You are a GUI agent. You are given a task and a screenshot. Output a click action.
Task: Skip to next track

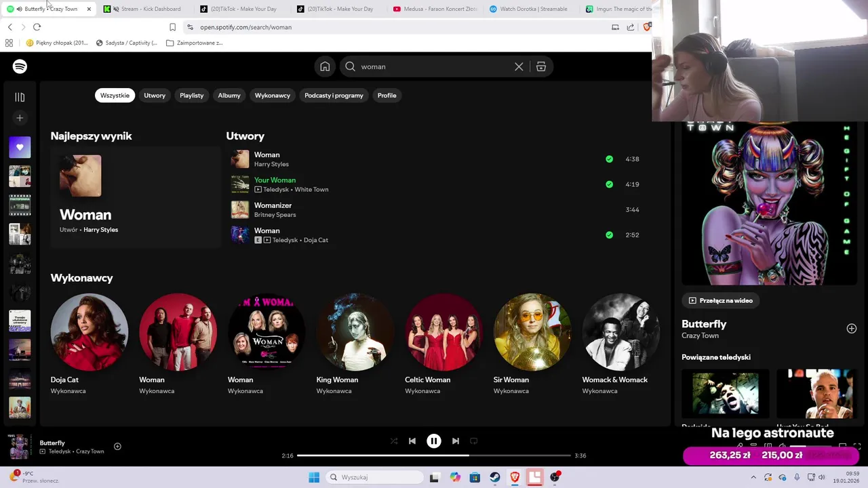click(x=456, y=441)
